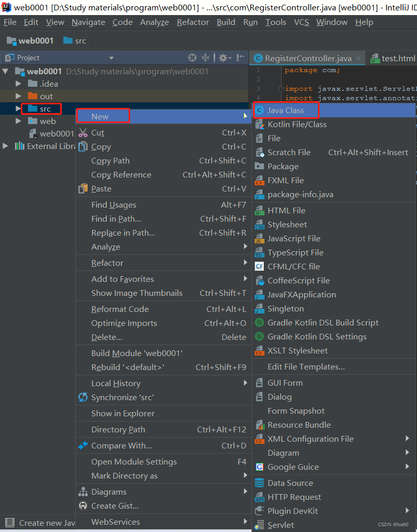Click the Synchronize 'src' refresh icon
The image size is (417, 532).
click(82, 397)
